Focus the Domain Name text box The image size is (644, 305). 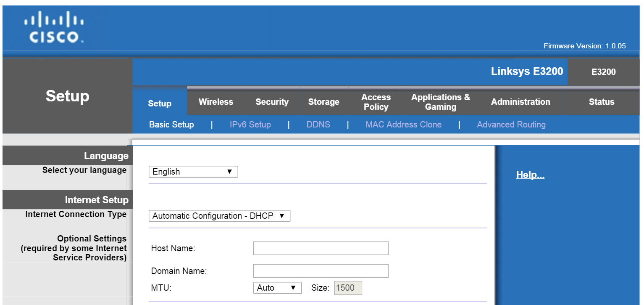pyautogui.click(x=321, y=271)
